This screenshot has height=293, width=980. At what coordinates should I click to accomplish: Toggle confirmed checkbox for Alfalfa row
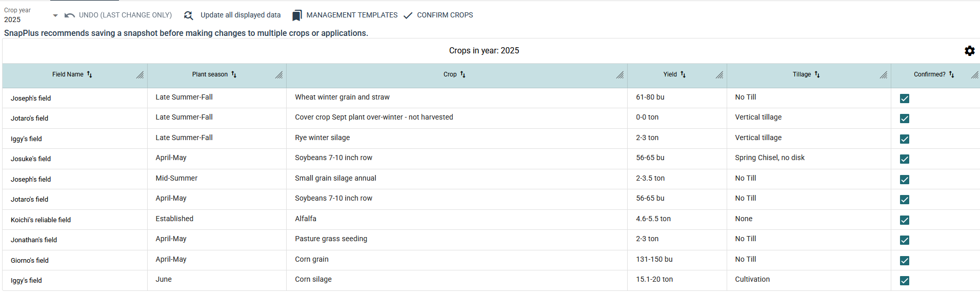tap(905, 220)
